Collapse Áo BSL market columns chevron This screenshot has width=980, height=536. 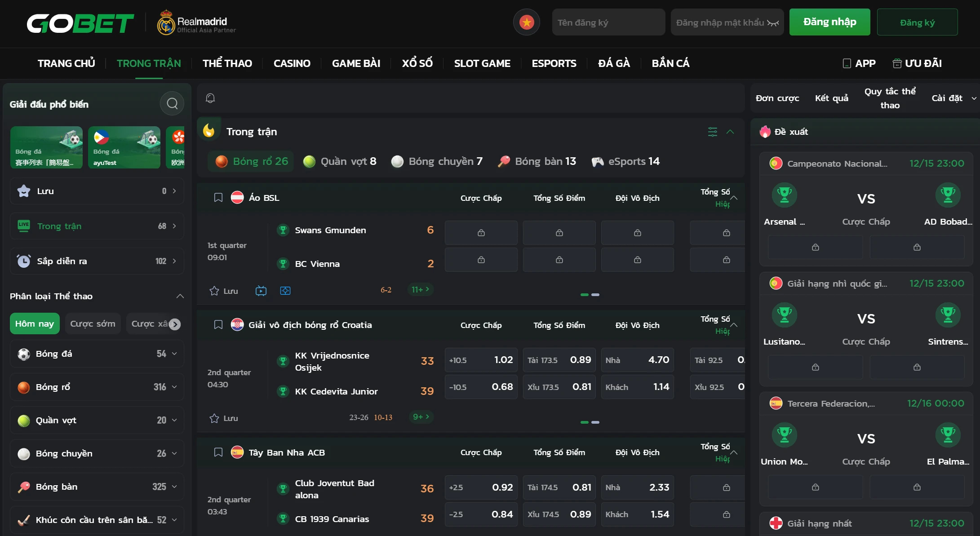click(734, 198)
